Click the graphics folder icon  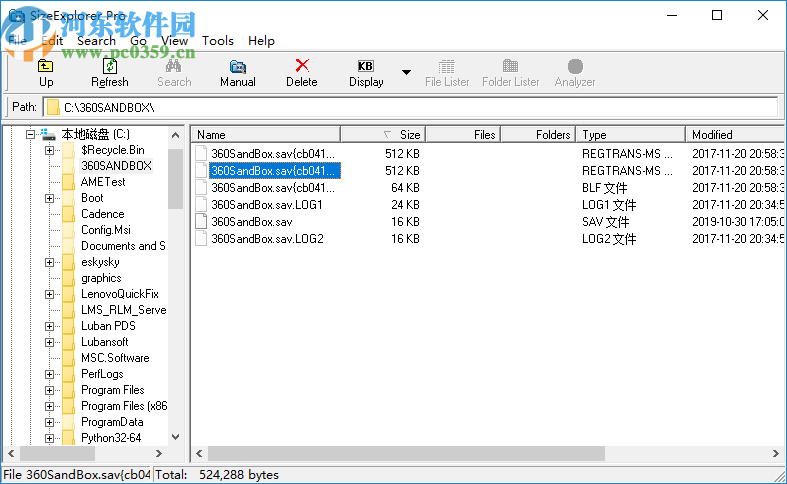[x=69, y=278]
